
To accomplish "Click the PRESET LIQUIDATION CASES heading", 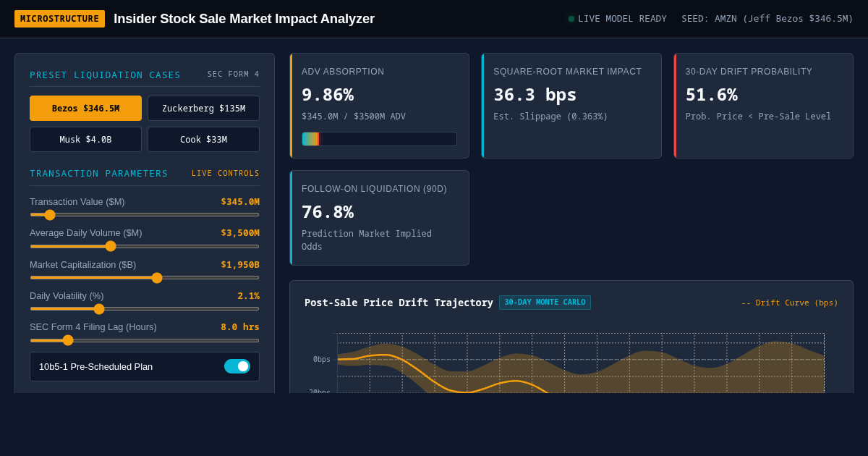I will (106, 75).
